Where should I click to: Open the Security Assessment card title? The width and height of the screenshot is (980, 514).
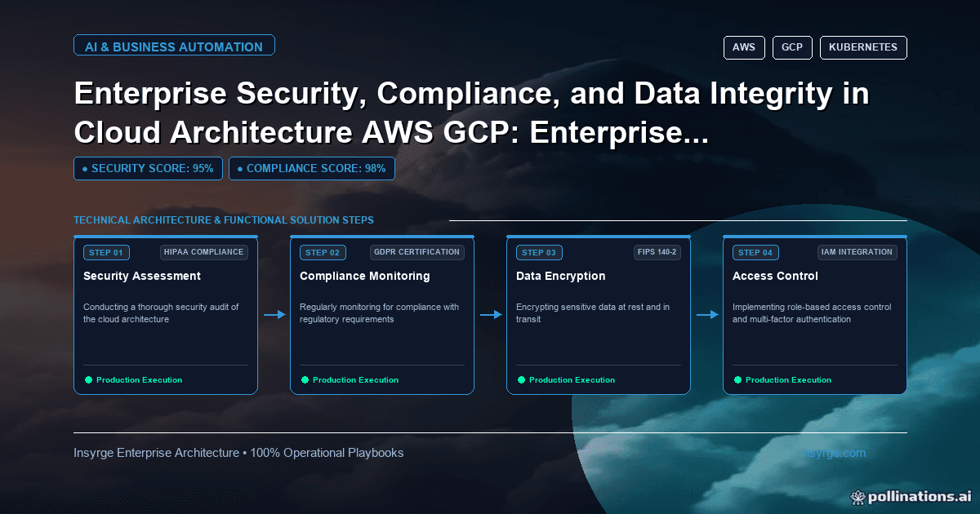click(142, 276)
